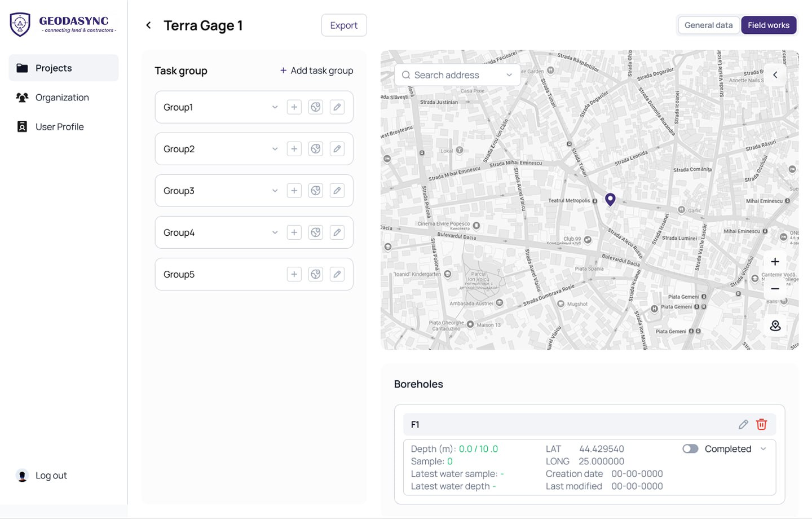Image resolution: width=812 pixels, height=519 pixels.
Task: Click the purple location marker on map
Action: (610, 199)
